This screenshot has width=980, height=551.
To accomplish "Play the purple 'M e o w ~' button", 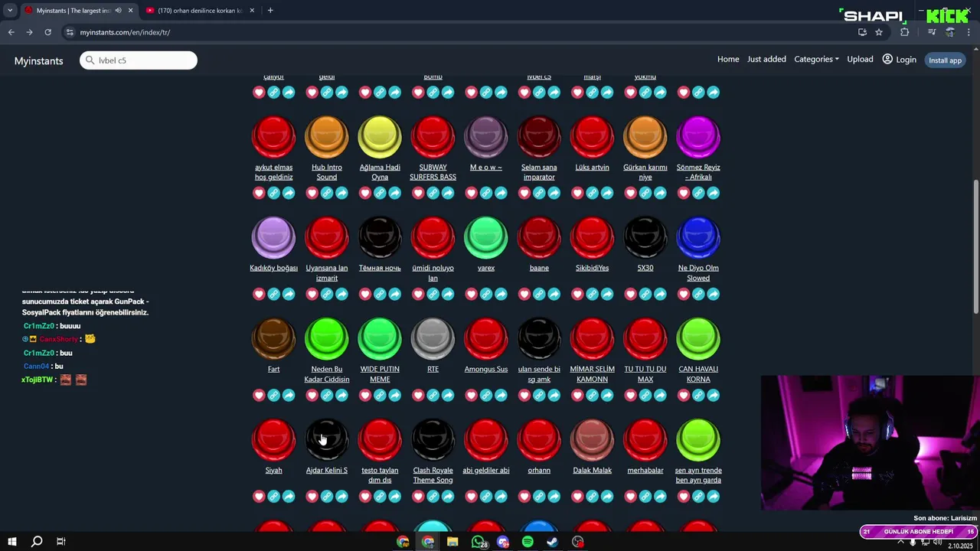I will coord(486,137).
